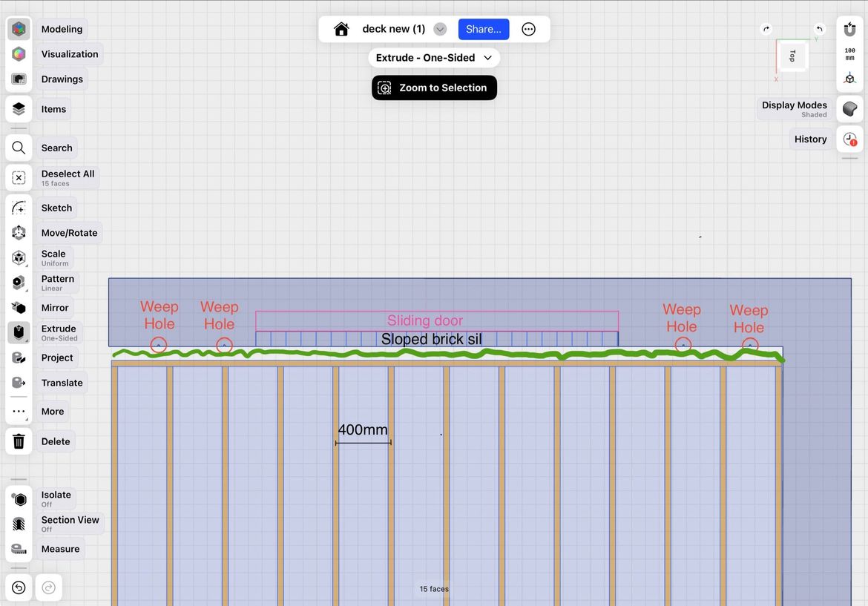Click the blue Share button
The image size is (868, 606).
[x=484, y=29]
